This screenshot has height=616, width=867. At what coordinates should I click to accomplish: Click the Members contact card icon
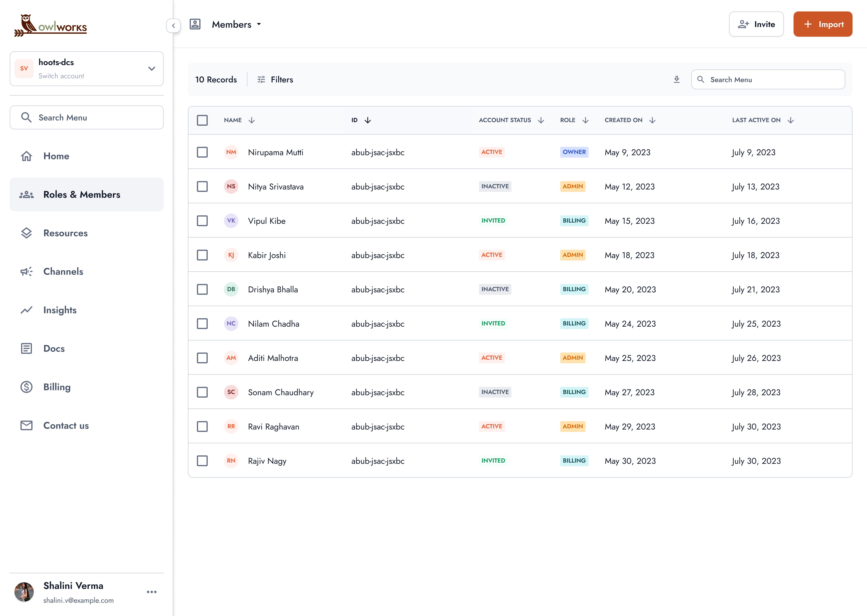(195, 24)
